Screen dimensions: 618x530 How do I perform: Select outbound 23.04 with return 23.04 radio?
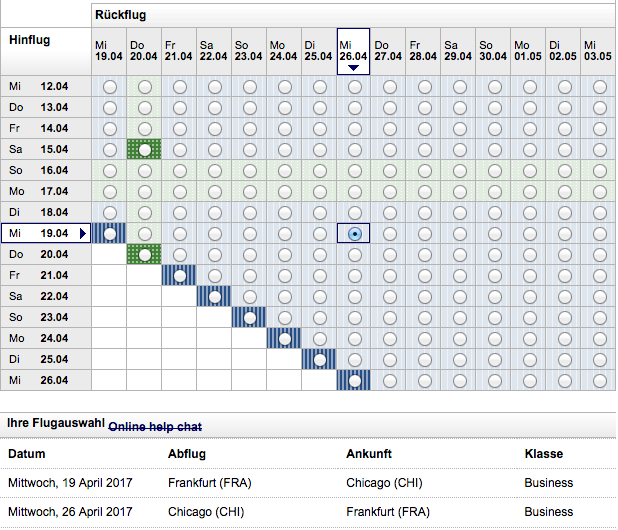pos(249,317)
